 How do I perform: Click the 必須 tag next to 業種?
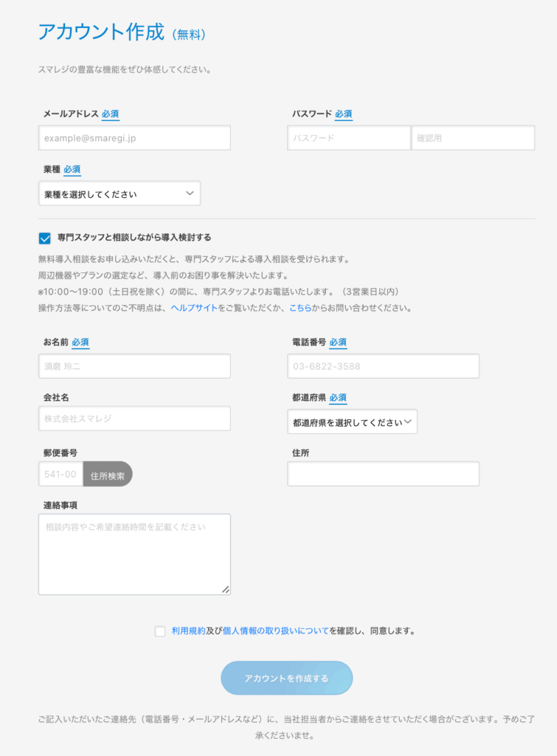[x=72, y=170]
